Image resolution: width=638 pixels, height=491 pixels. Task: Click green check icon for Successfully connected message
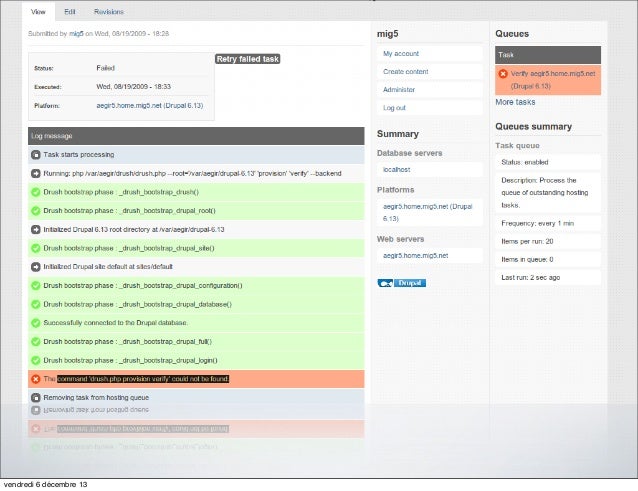click(36, 323)
